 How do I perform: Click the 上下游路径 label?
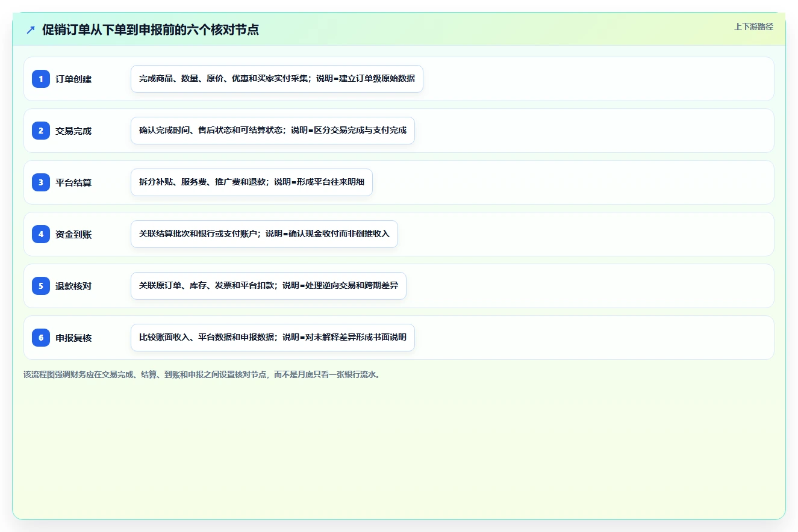(x=753, y=26)
